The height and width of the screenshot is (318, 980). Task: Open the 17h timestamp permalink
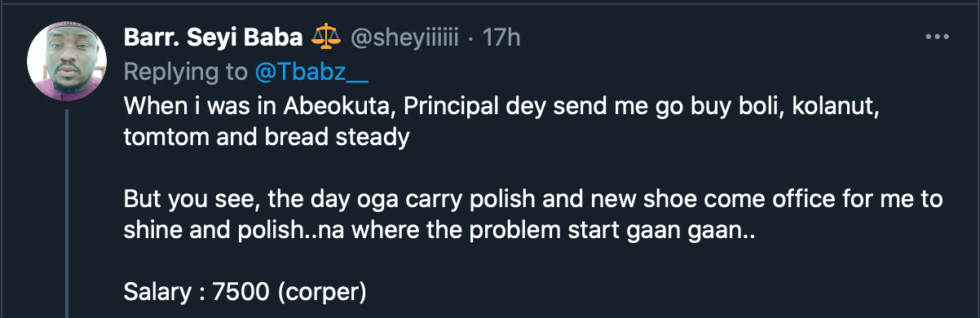click(502, 38)
